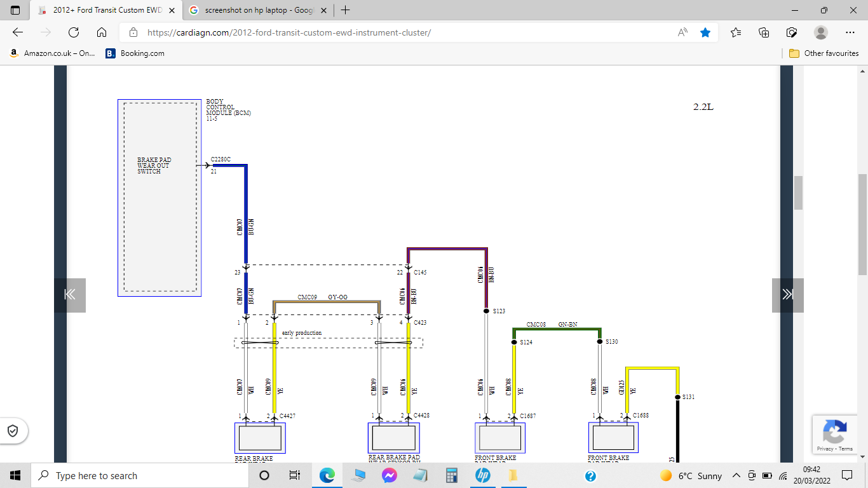This screenshot has width=868, height=488.
Task: Open the Settings and more menu
Action: pos(850,32)
